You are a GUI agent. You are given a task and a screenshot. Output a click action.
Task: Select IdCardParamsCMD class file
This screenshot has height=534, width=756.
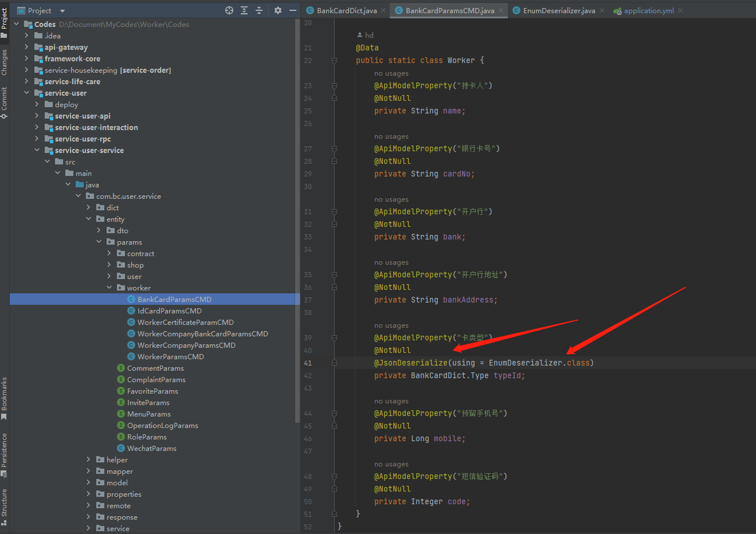(169, 311)
